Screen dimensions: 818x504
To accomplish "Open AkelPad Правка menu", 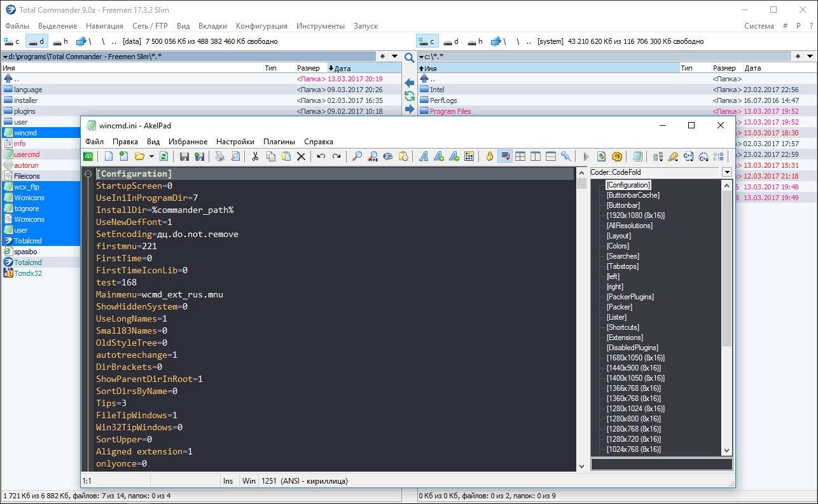I will [x=125, y=142].
